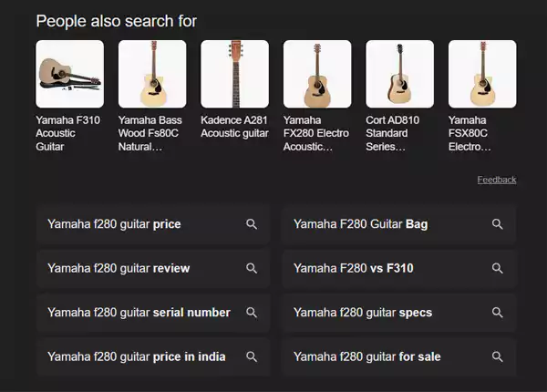Click search icon beside 'Yamaha F280 vs F310'

498,269
